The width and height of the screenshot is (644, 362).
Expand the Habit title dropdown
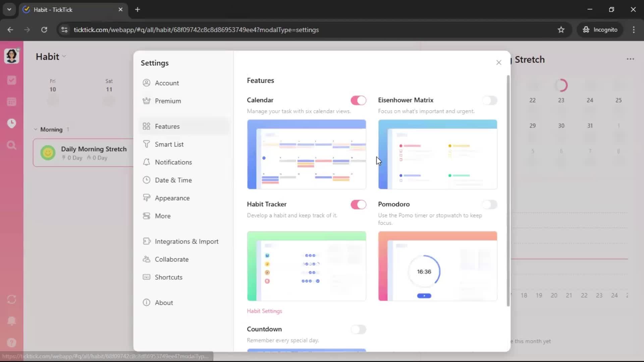point(64,56)
